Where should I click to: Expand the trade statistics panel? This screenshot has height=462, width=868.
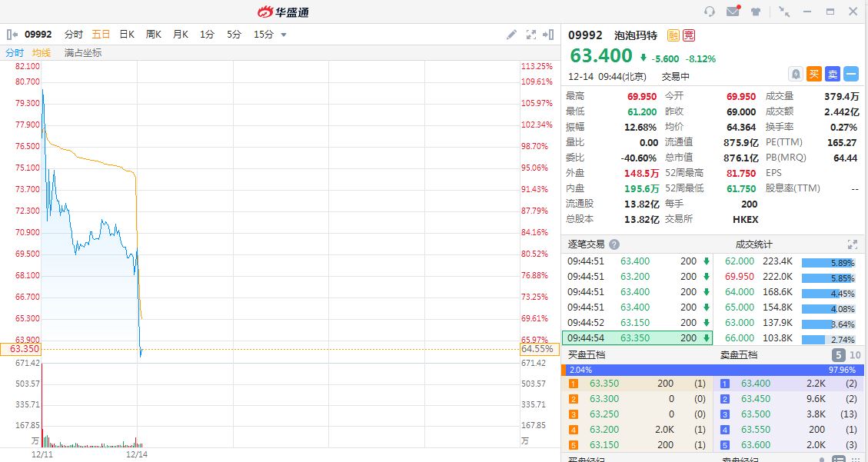pyautogui.click(x=852, y=244)
